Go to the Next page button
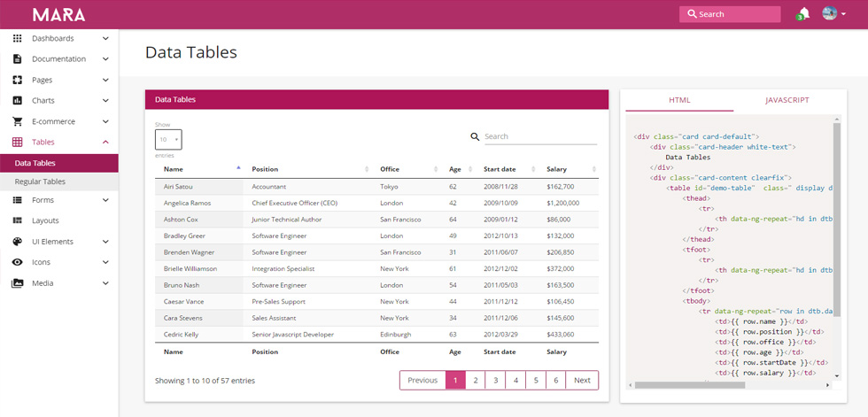 pyautogui.click(x=582, y=380)
